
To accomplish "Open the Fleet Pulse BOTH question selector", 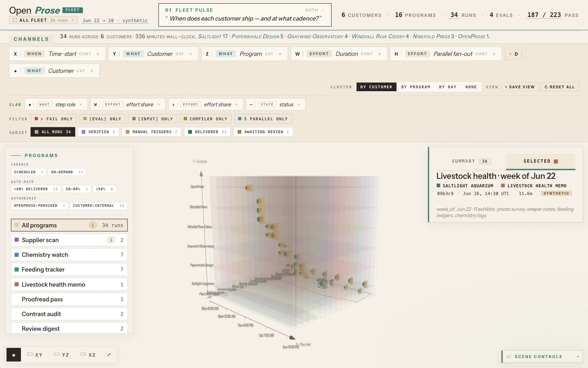I will pos(315,10).
